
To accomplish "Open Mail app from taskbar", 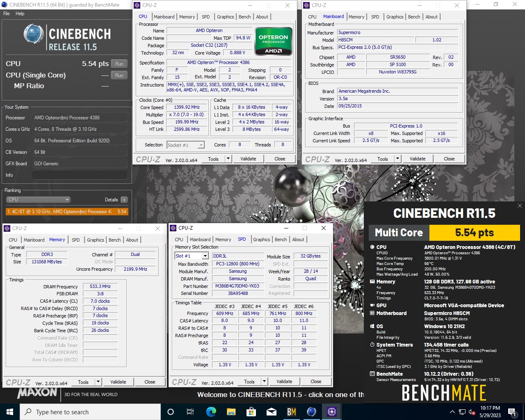I will tap(271, 412).
